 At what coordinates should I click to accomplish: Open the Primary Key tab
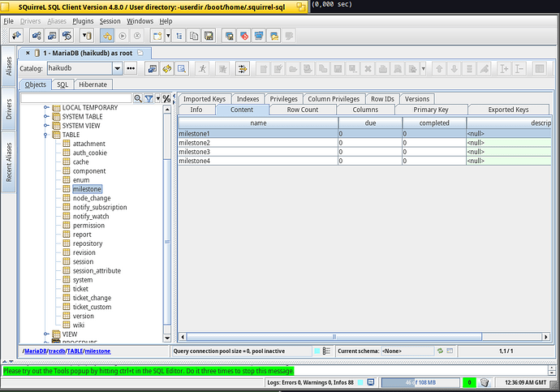(x=431, y=110)
